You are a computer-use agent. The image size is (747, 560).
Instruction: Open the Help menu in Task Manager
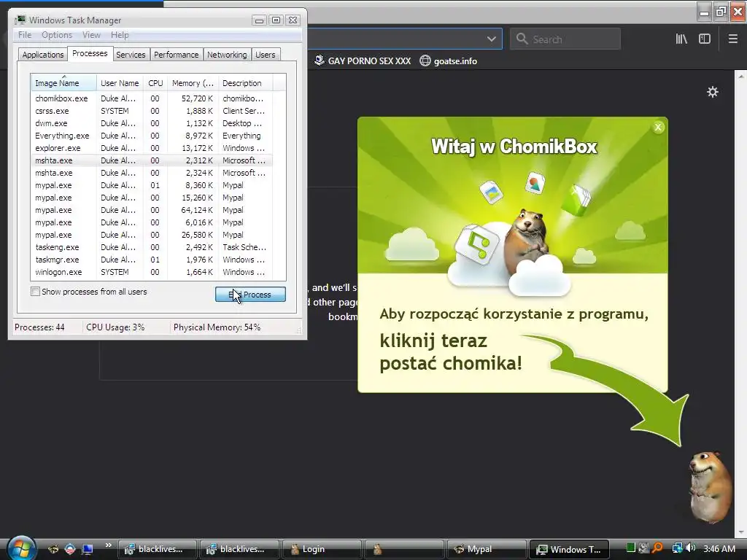point(120,35)
